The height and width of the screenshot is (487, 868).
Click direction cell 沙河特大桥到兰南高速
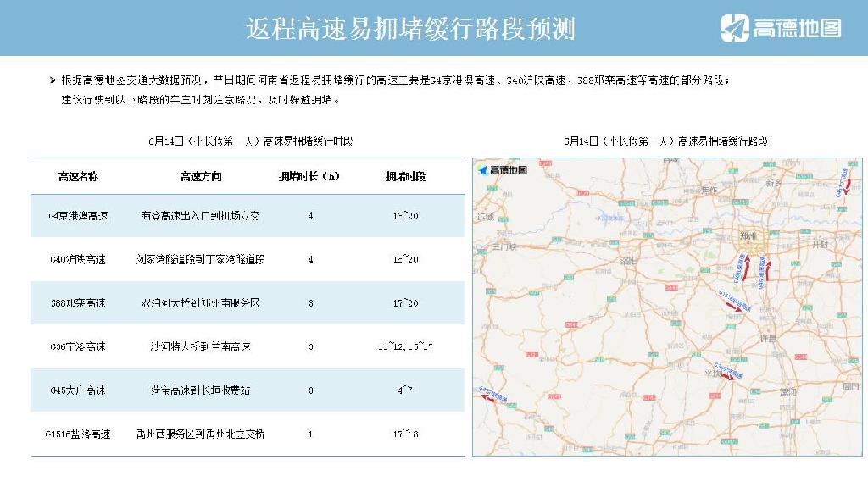coord(200,347)
